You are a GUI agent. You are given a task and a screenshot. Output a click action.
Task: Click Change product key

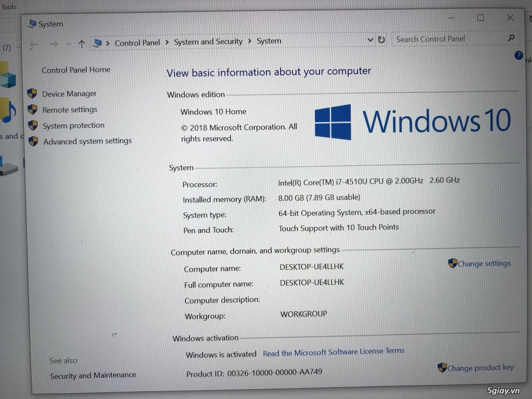[x=480, y=367]
